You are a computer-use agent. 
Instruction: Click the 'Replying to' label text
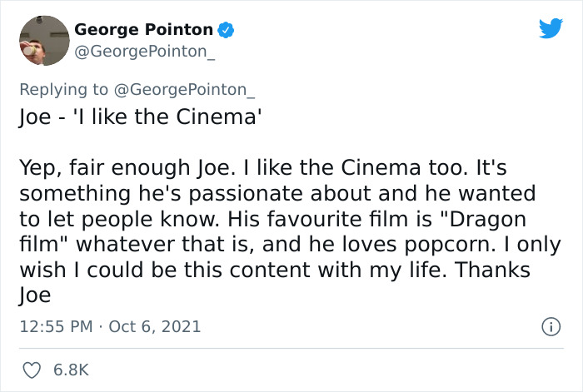(64, 90)
